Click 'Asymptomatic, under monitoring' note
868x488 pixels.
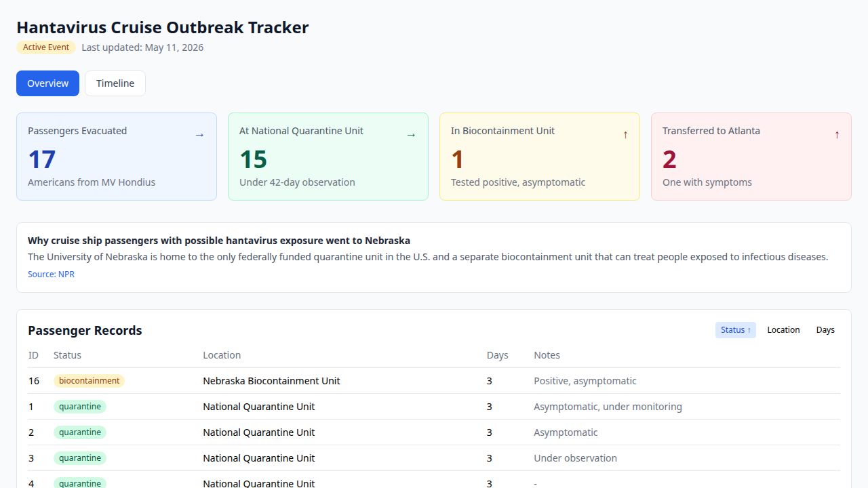click(x=608, y=407)
